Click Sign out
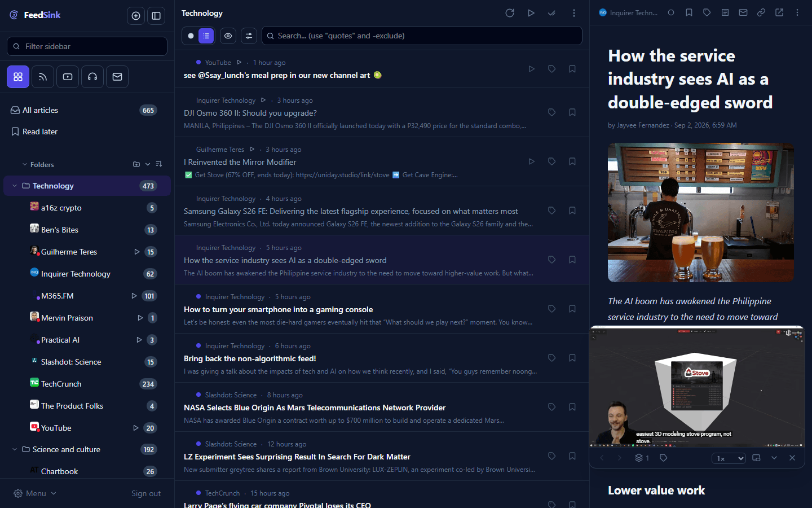812x508 pixels. tap(146, 493)
